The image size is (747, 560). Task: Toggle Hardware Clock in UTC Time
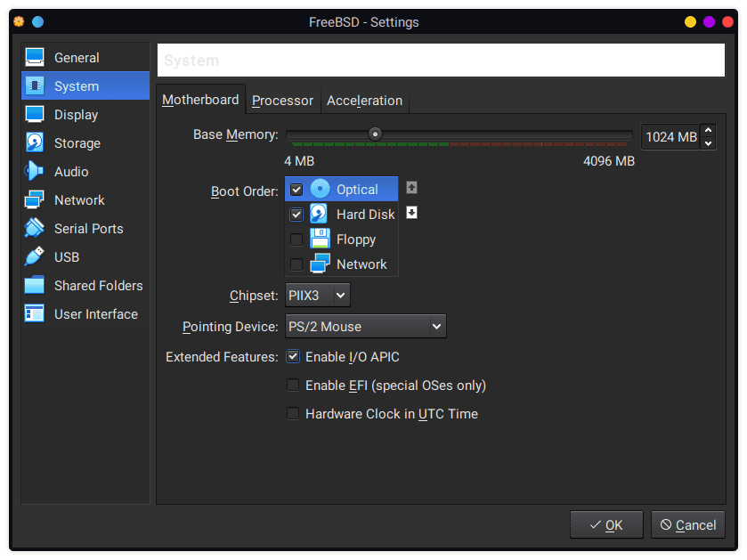pyautogui.click(x=293, y=413)
